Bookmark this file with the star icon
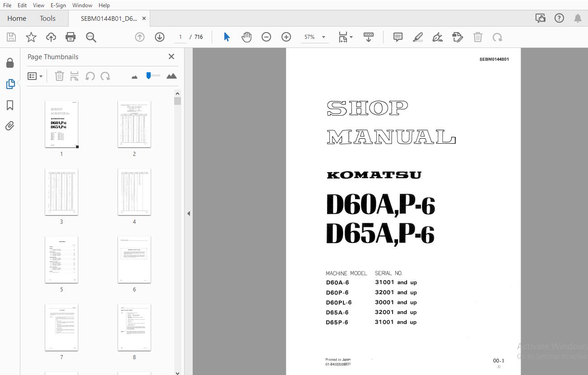Screen dimensions: 588x375 tap(31, 37)
